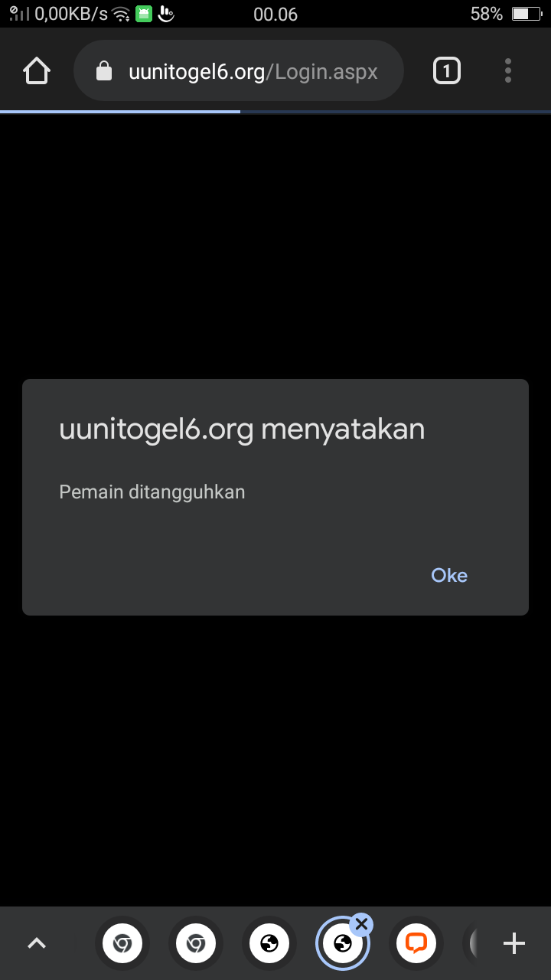Select the partially hidden tab at the strip edge
Viewport: 551px width, 980px height.
(471, 943)
